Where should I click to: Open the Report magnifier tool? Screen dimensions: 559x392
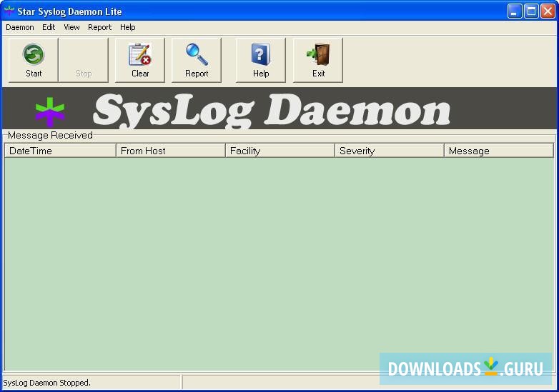pos(197,60)
